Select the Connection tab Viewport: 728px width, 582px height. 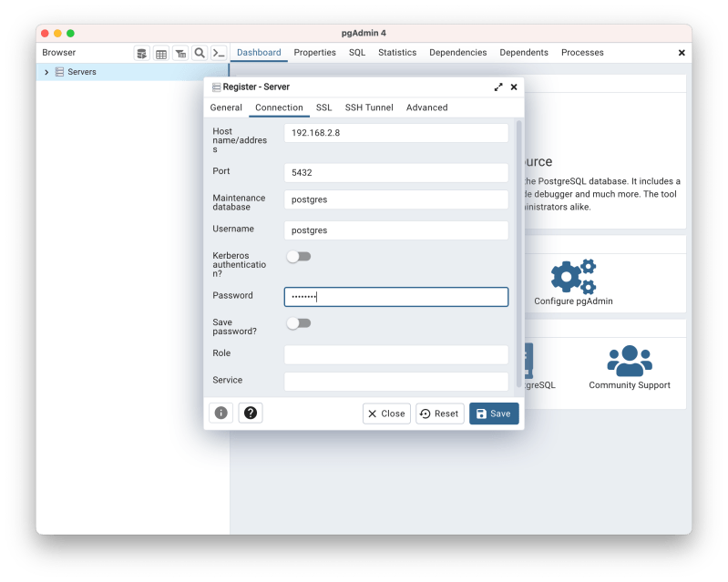(x=279, y=107)
